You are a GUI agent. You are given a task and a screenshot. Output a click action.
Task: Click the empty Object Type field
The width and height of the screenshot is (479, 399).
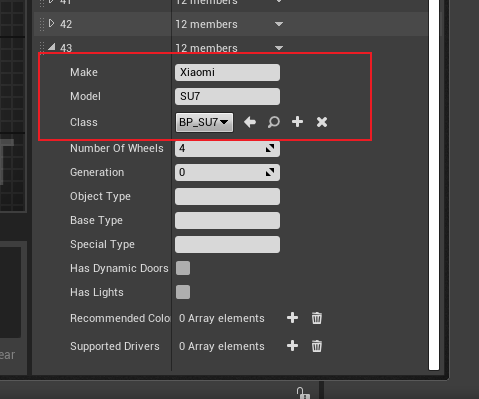point(227,196)
